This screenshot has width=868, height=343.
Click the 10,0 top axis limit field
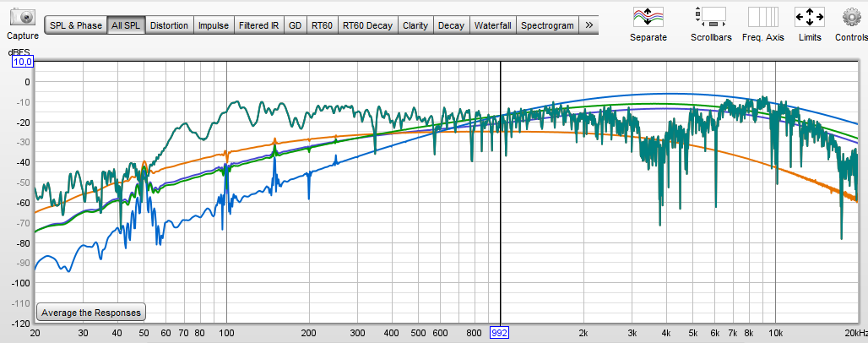[x=22, y=63]
